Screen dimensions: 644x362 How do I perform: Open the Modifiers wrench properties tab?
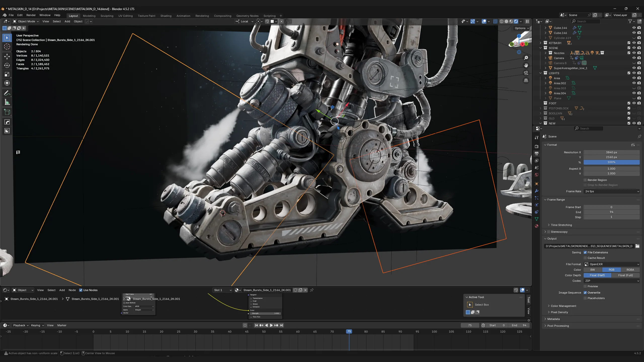tap(537, 191)
